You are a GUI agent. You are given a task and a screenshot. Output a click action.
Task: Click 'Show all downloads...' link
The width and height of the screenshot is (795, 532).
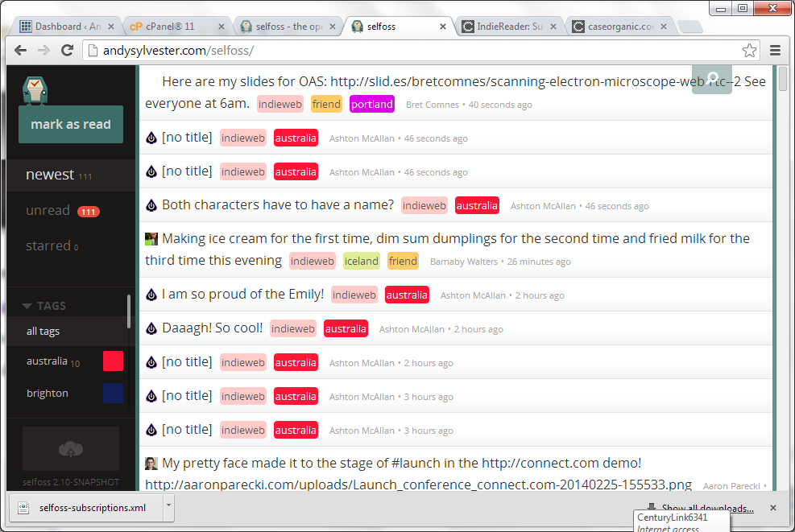707,508
